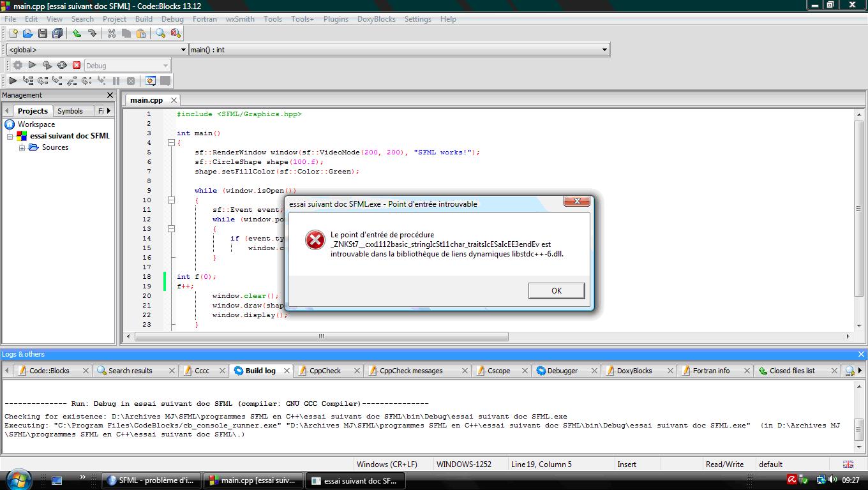
Task: Click the horizontal editor scrollbar
Action: 320,336
